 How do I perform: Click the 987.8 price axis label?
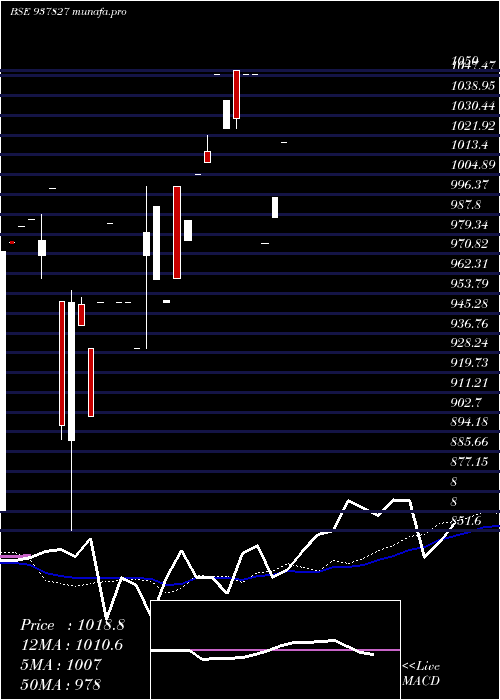[x=466, y=205]
